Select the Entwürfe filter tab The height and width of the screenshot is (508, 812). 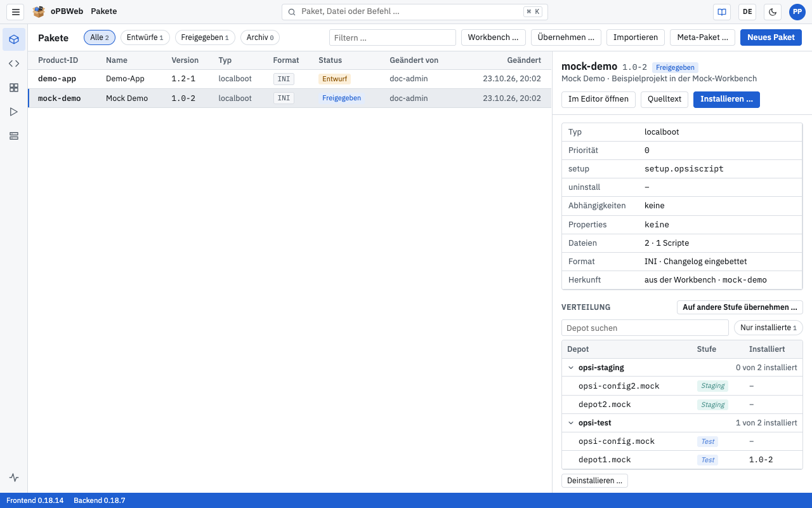point(145,37)
